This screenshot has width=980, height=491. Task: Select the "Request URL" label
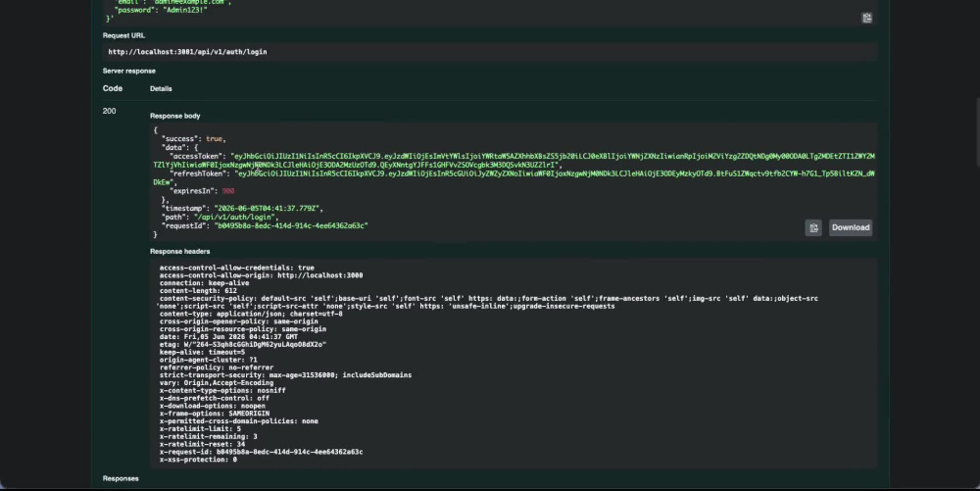123,35
